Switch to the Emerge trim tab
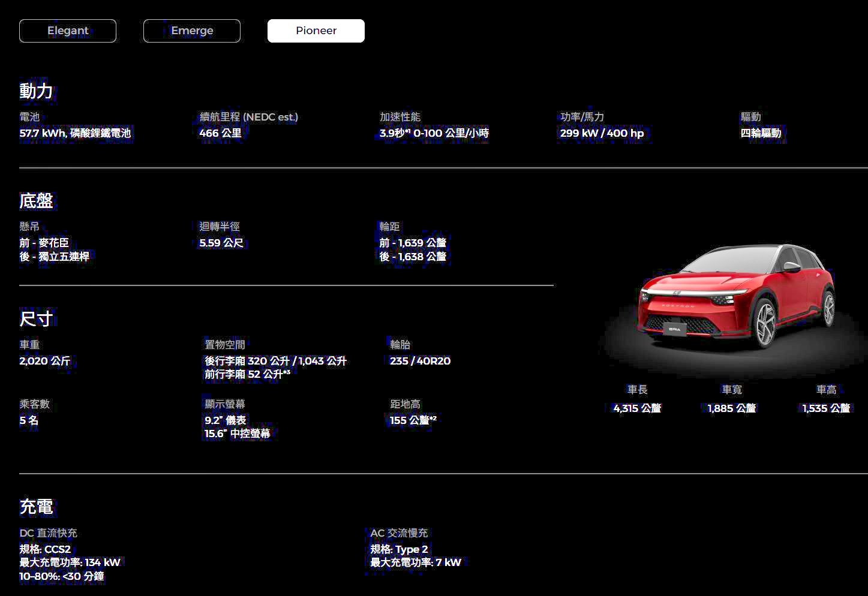This screenshot has width=868, height=596. click(x=192, y=31)
